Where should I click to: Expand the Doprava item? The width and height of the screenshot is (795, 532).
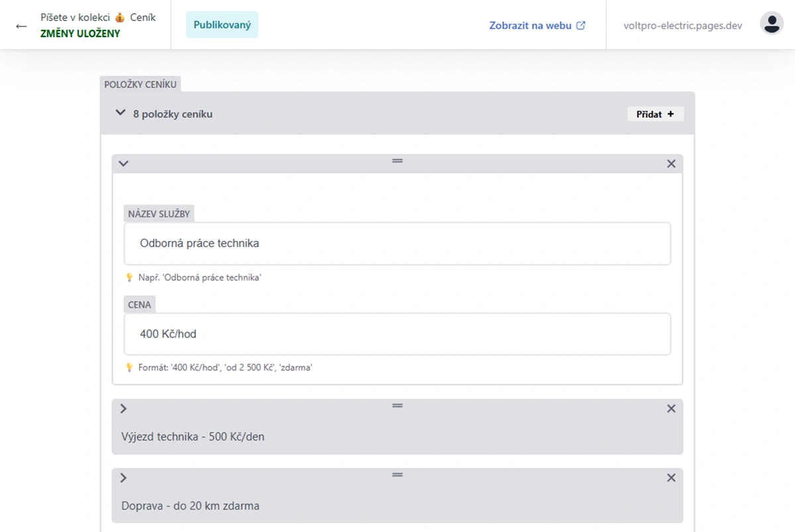click(123, 478)
